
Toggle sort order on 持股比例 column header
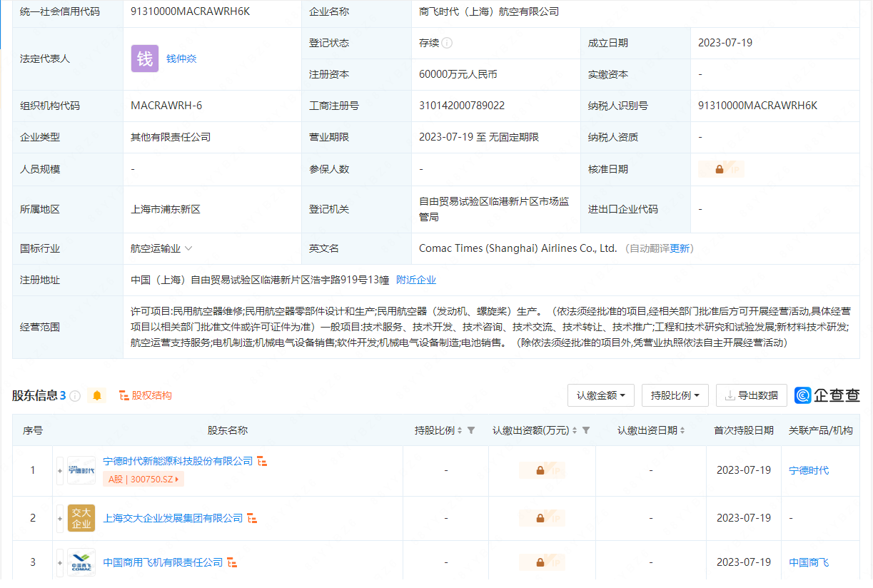460,430
